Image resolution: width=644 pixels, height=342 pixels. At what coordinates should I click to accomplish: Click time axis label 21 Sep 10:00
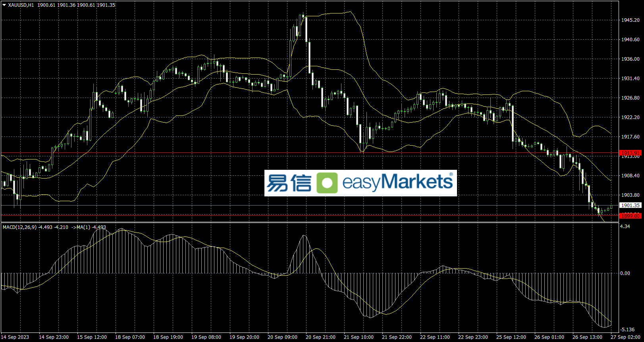click(x=359, y=337)
